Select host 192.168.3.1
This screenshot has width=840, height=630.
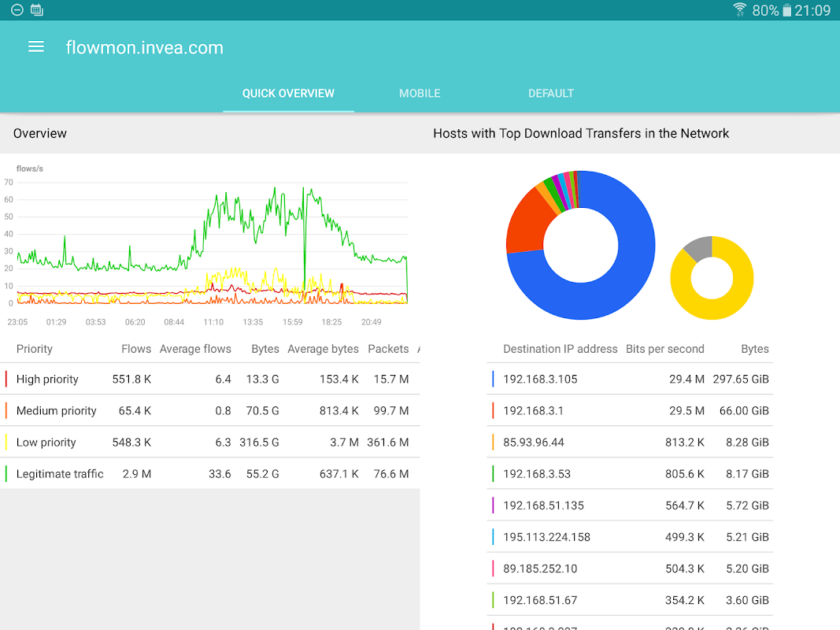(533, 411)
